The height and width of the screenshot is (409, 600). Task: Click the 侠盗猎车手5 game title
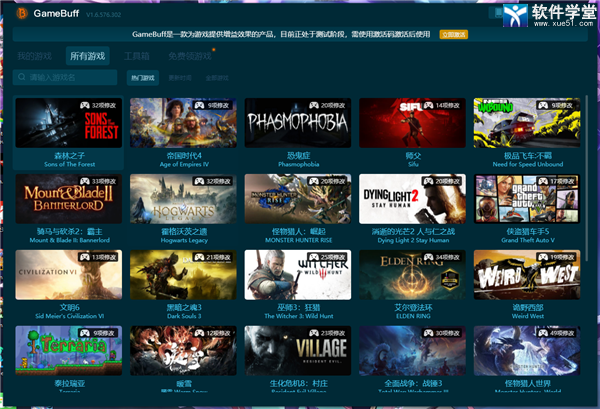coord(528,231)
